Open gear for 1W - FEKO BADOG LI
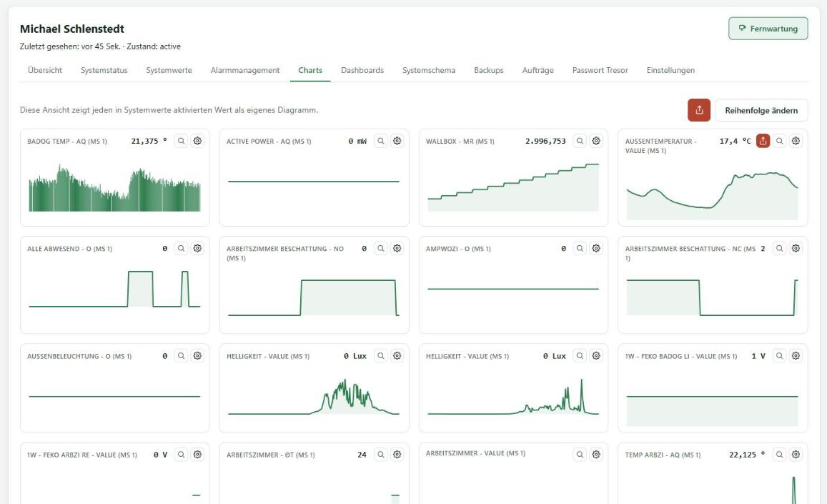 (796, 356)
